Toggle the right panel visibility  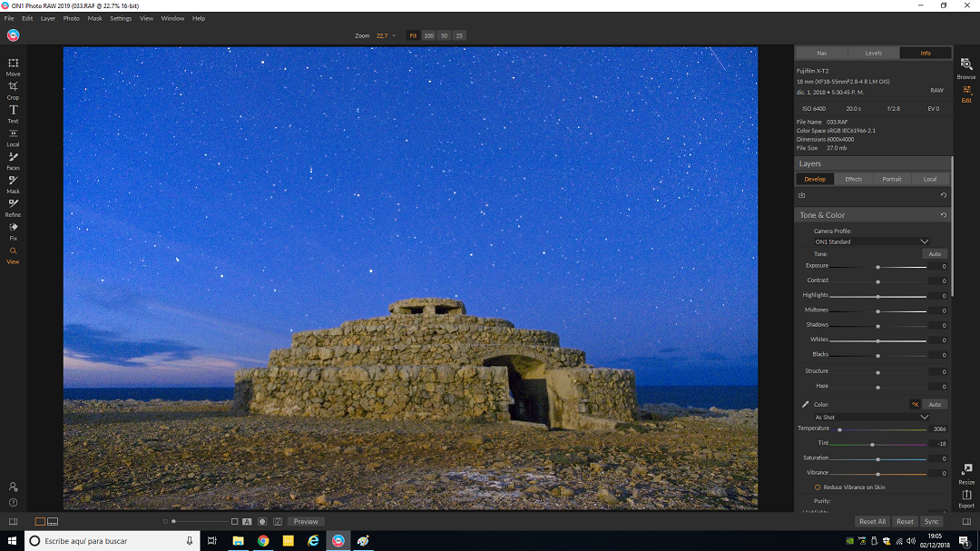pos(967,522)
